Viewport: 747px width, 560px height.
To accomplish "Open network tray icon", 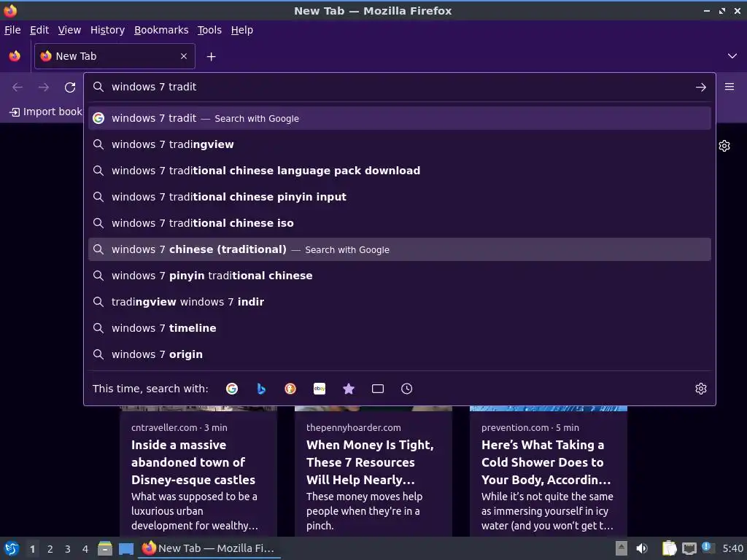I will click(689, 548).
